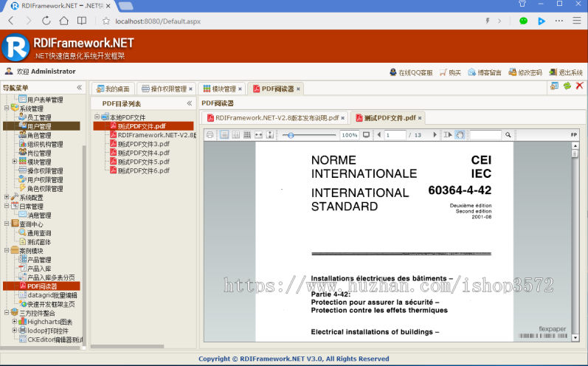Click the print icon in PDF toolbar
588x366 pixels.
click(x=210, y=134)
